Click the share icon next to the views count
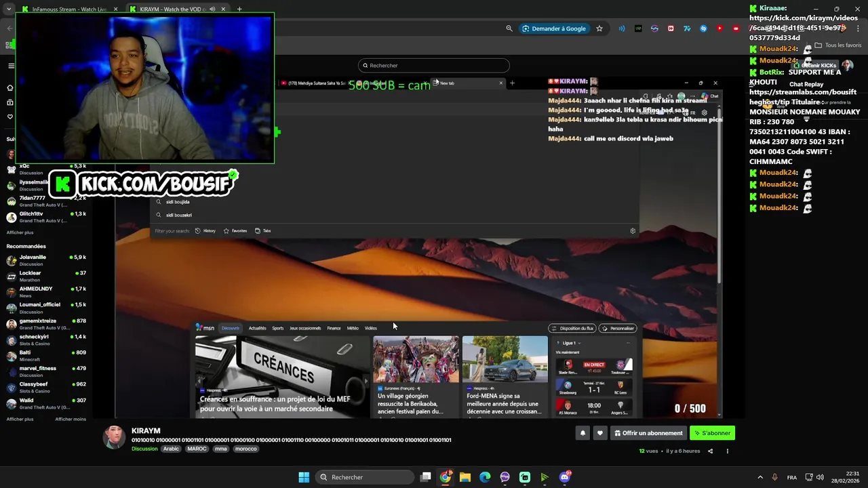 (711, 451)
